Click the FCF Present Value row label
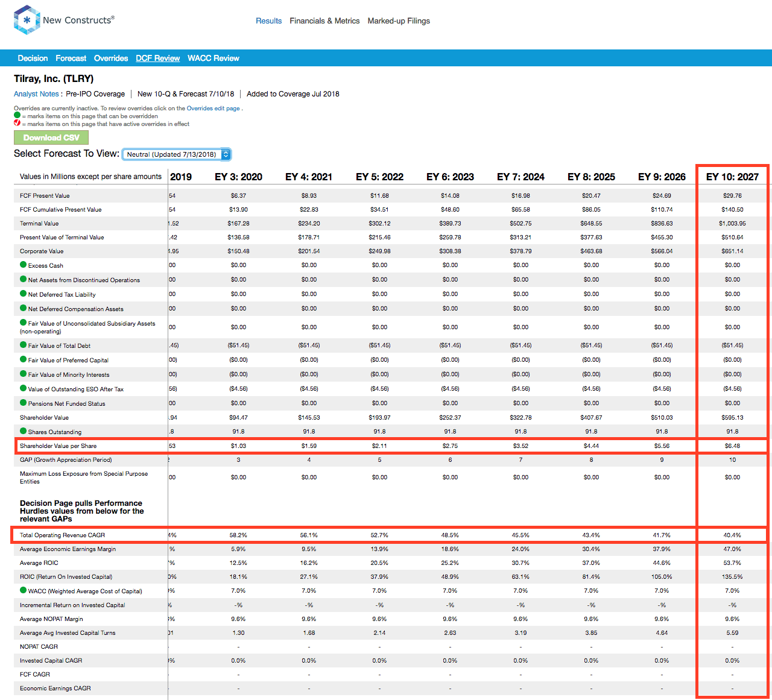This screenshot has width=772, height=700. pyautogui.click(x=45, y=195)
